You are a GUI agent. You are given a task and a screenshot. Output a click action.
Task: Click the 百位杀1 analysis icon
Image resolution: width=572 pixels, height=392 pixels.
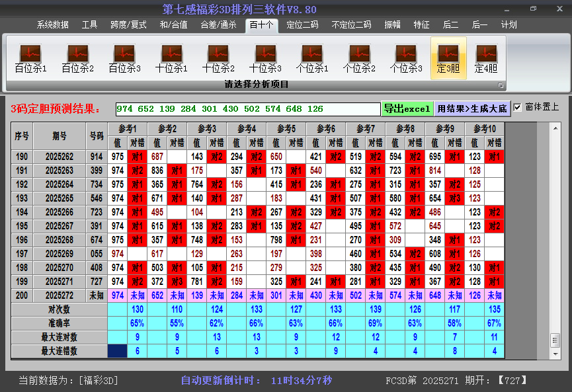[30, 58]
